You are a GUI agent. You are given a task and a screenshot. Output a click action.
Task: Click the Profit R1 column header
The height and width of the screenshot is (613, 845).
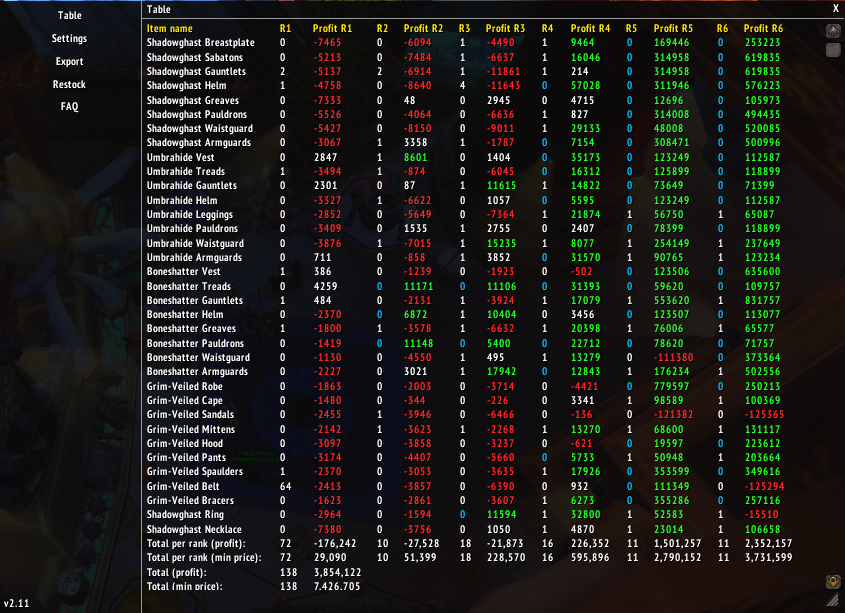coord(333,29)
